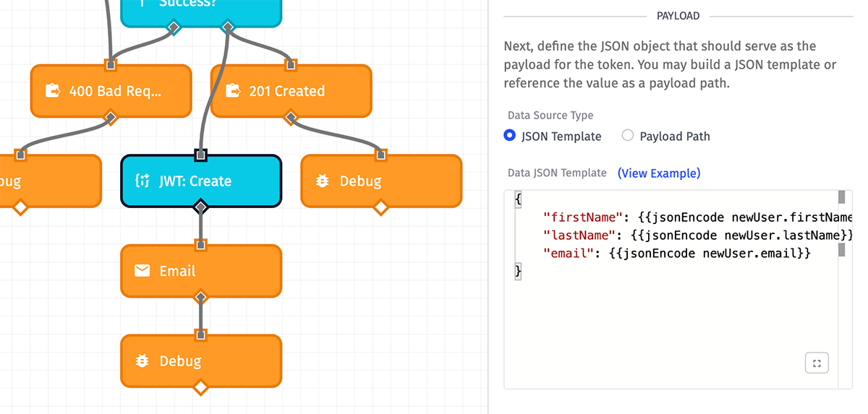This screenshot has width=868, height=414.
Task: Select the JSON Template radio option
Action: point(510,135)
